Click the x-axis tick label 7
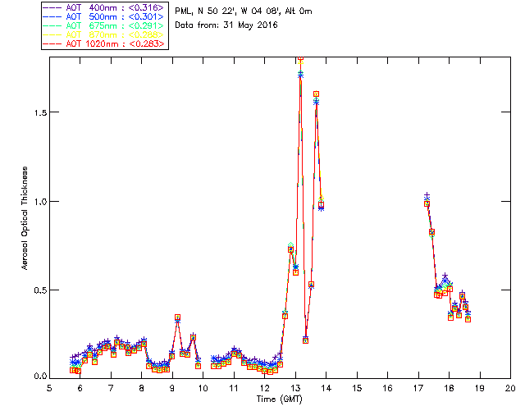The width and height of the screenshot is (525, 420). pyautogui.click(x=111, y=388)
